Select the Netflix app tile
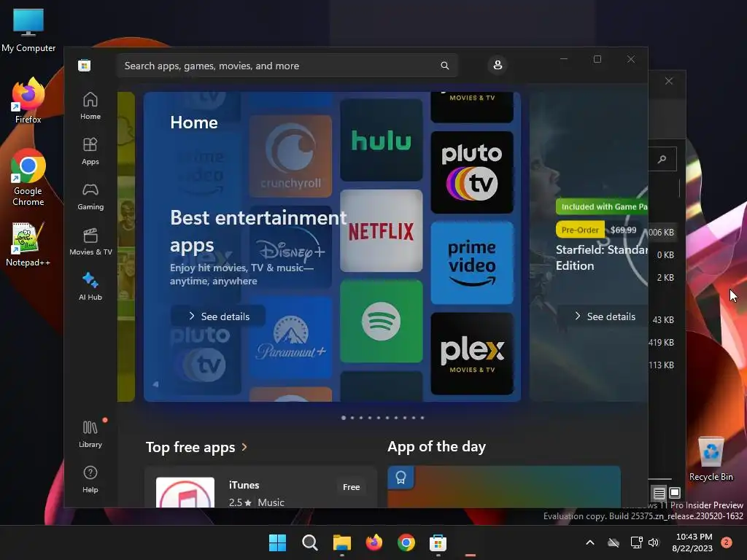Viewport: 747px width, 560px height. (381, 231)
